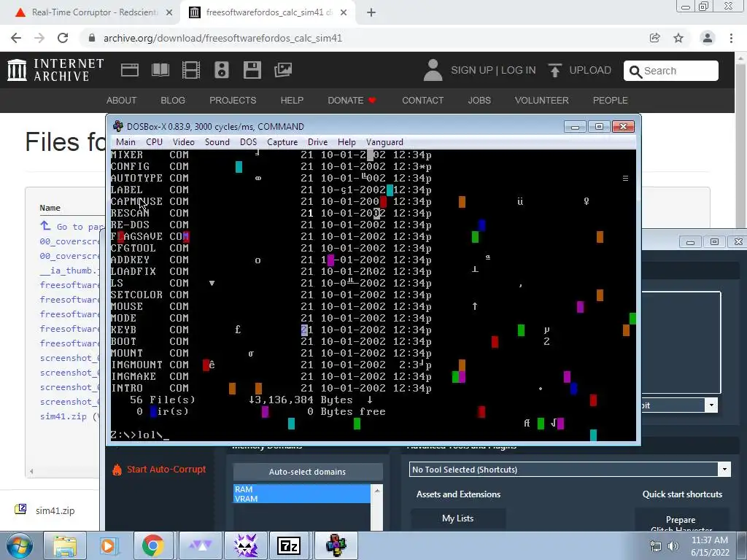Open the Windows Start menu
Screen dimensions: 747x560
click(x=19, y=545)
